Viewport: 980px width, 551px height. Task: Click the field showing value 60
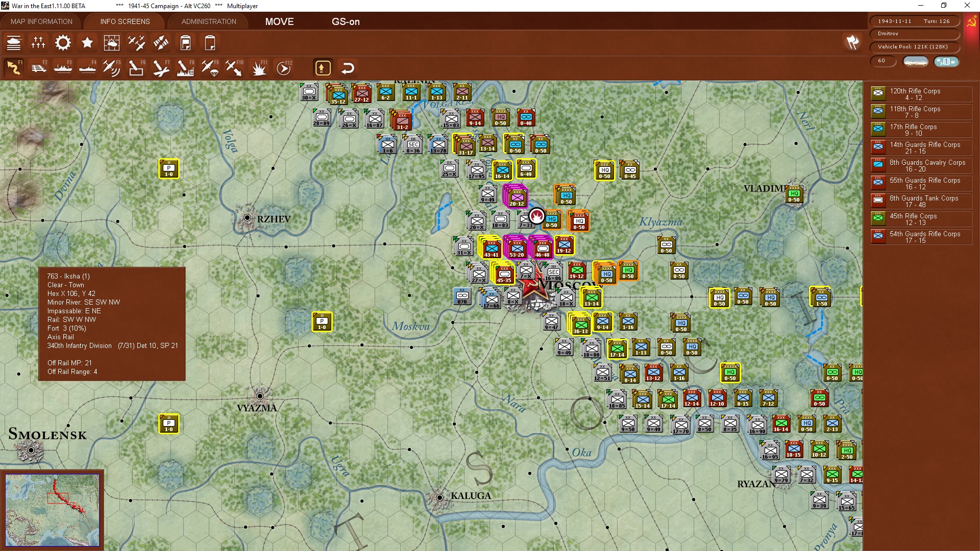tap(884, 61)
